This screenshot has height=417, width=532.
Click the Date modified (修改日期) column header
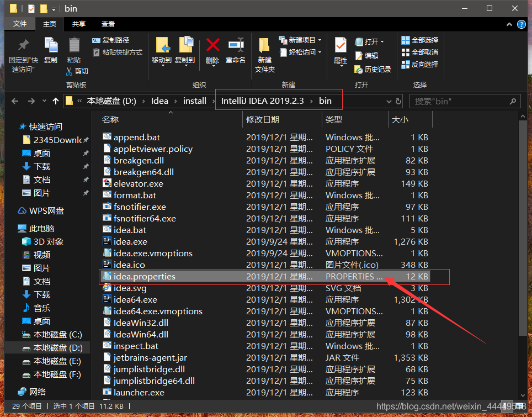pos(263,119)
